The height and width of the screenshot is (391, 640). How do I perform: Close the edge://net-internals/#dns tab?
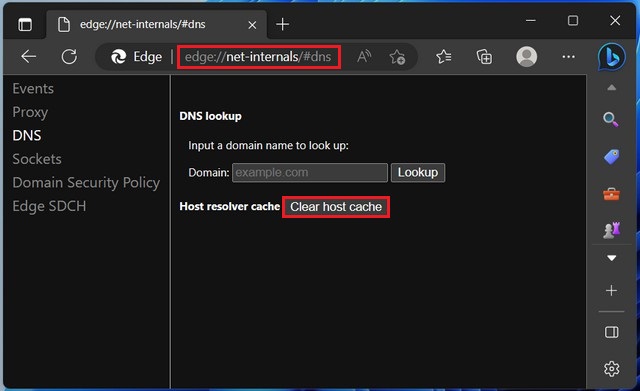(252, 25)
